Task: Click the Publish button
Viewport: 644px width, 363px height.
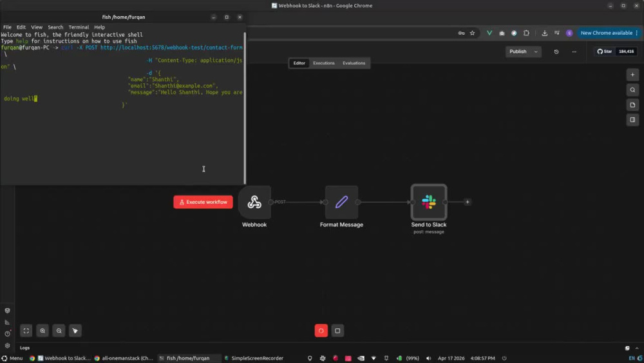Action: click(x=518, y=52)
